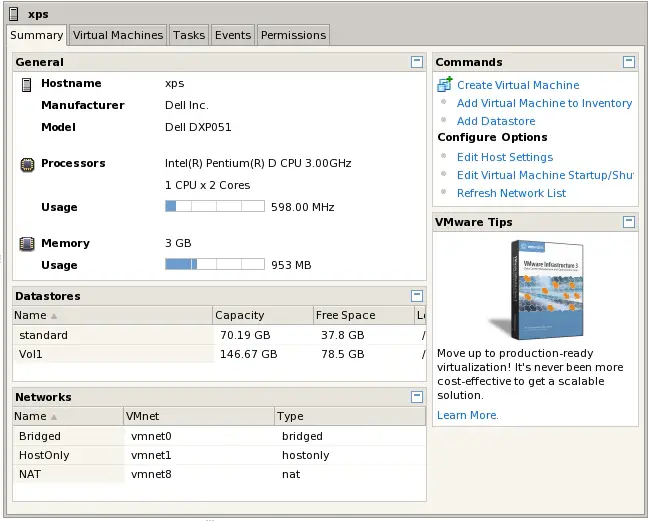Click the memory usage bar
649x521 pixels.
215,264
